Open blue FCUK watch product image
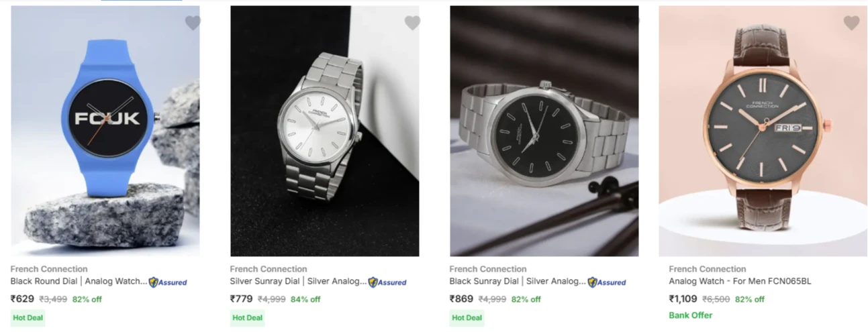The width and height of the screenshot is (868, 332). (x=105, y=131)
